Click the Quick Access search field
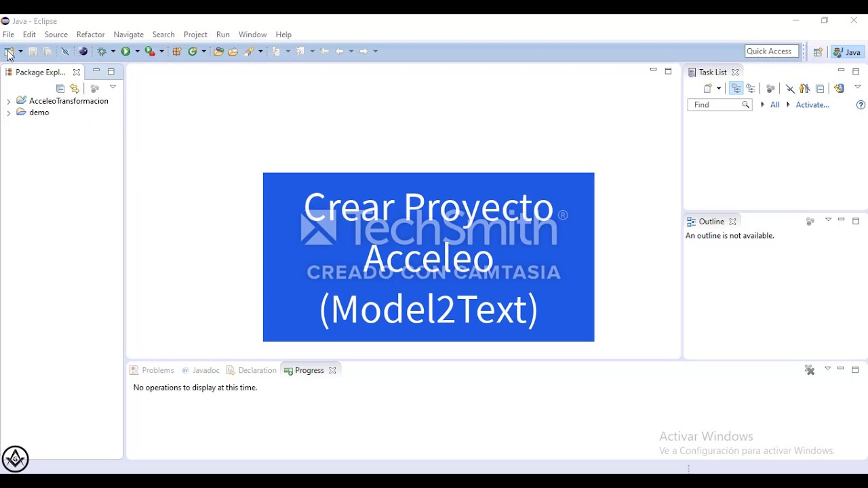The width and height of the screenshot is (868, 488). click(772, 52)
